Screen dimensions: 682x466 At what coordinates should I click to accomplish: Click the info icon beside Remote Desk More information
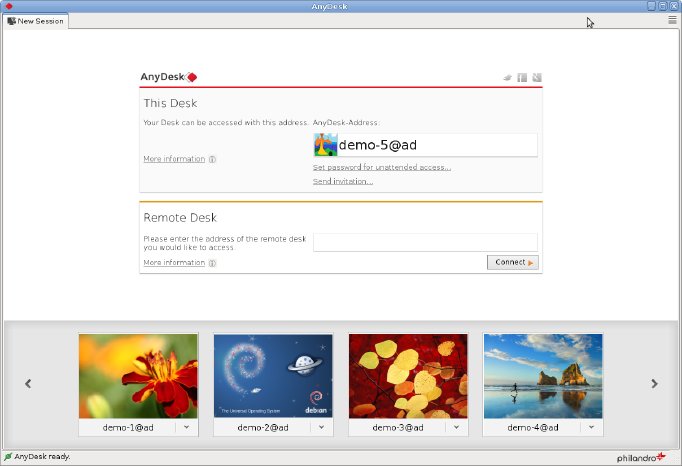point(212,263)
